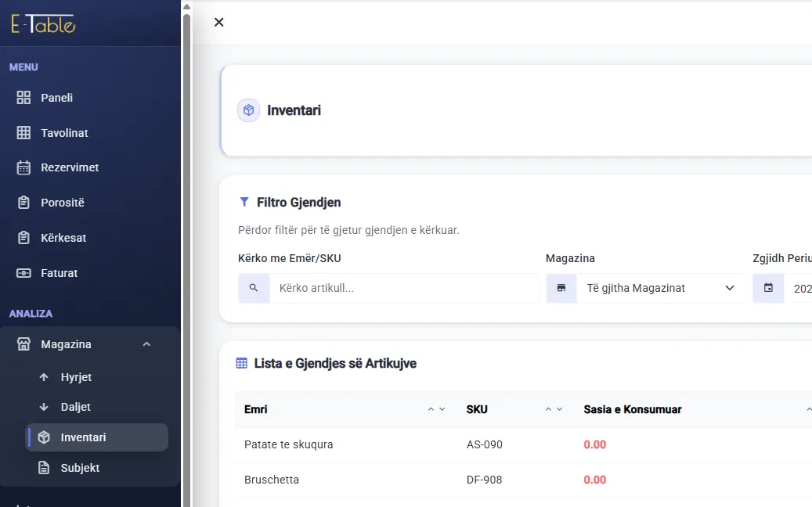Image resolution: width=812 pixels, height=507 pixels.
Task: Click the Faturat money icon
Action: (23, 272)
